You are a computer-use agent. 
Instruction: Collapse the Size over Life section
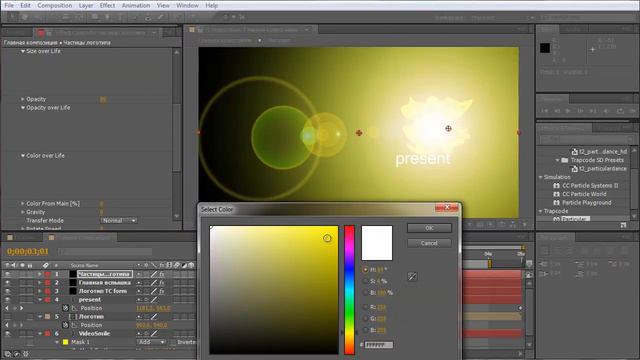pos(23,51)
